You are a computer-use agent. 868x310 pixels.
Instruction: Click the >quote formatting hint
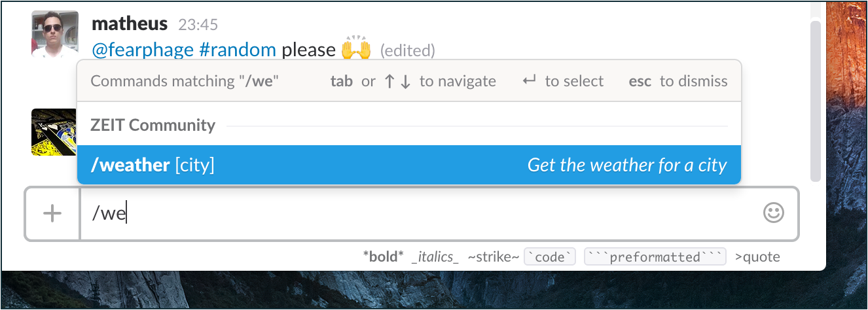click(757, 257)
